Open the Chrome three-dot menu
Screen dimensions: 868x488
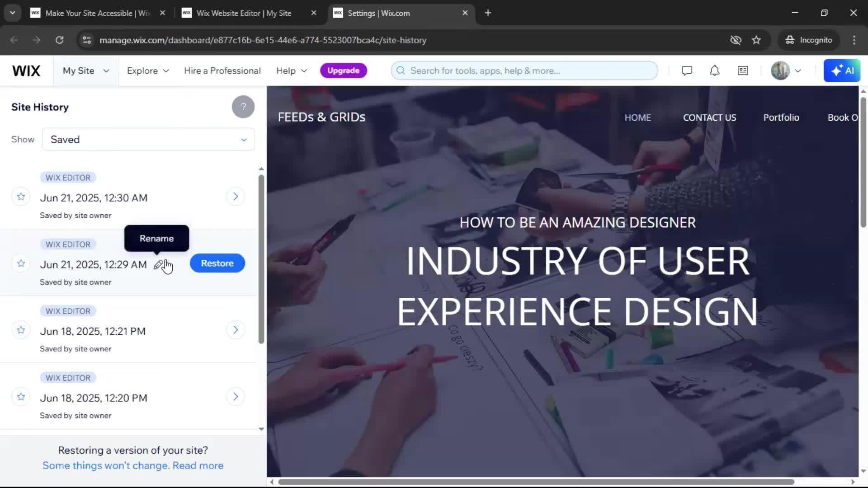tap(854, 40)
